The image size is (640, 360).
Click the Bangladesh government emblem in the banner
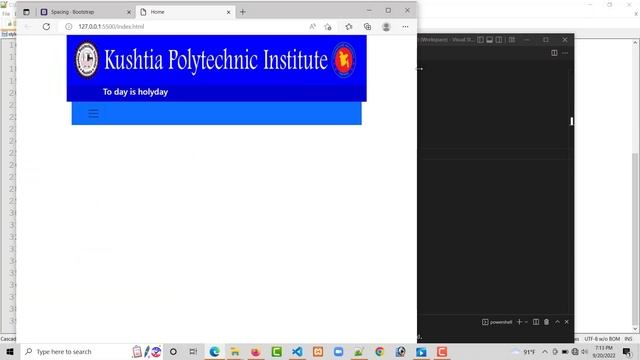point(344,60)
